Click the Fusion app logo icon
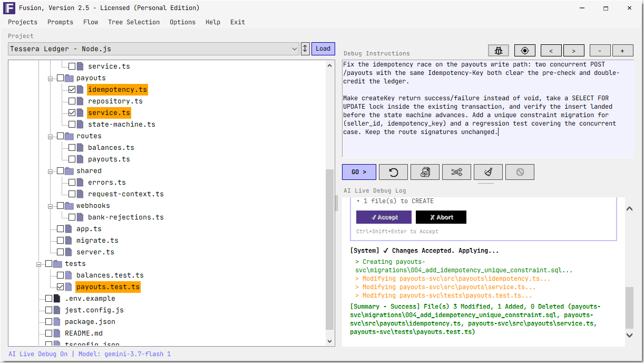The image size is (644, 363). (x=9, y=7)
